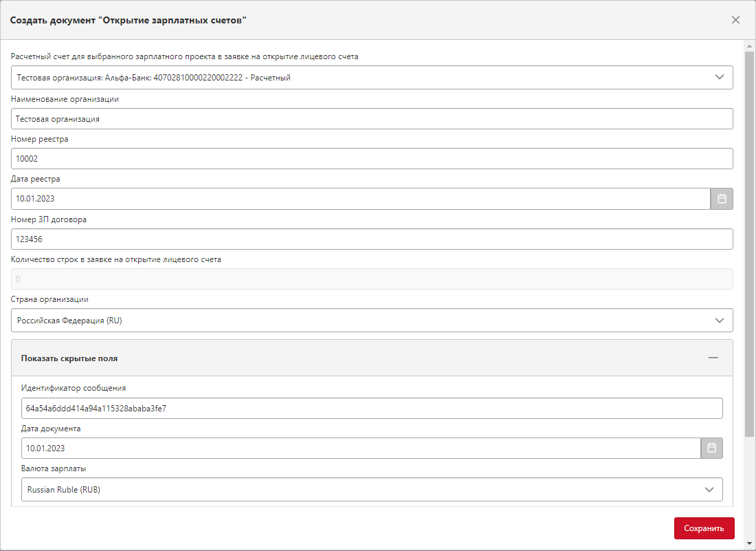This screenshot has width=756, height=551.
Task: Click the Страна организации label
Action: [49, 299]
